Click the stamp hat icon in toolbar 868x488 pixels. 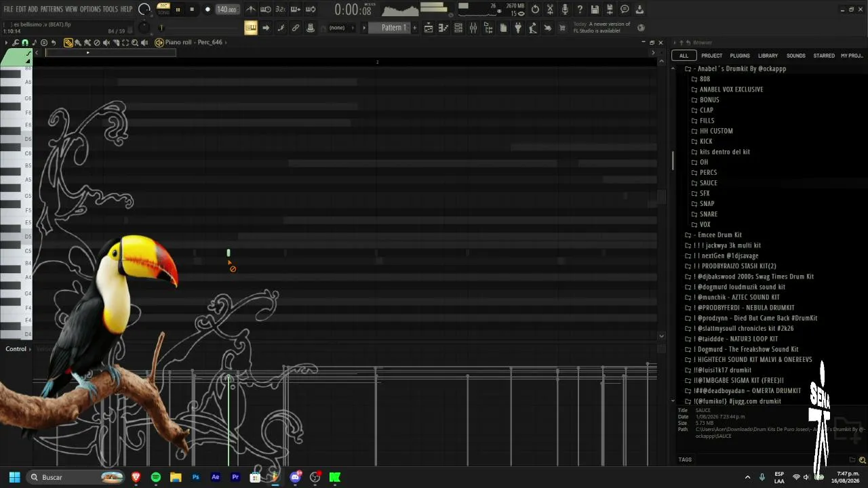coord(311,28)
